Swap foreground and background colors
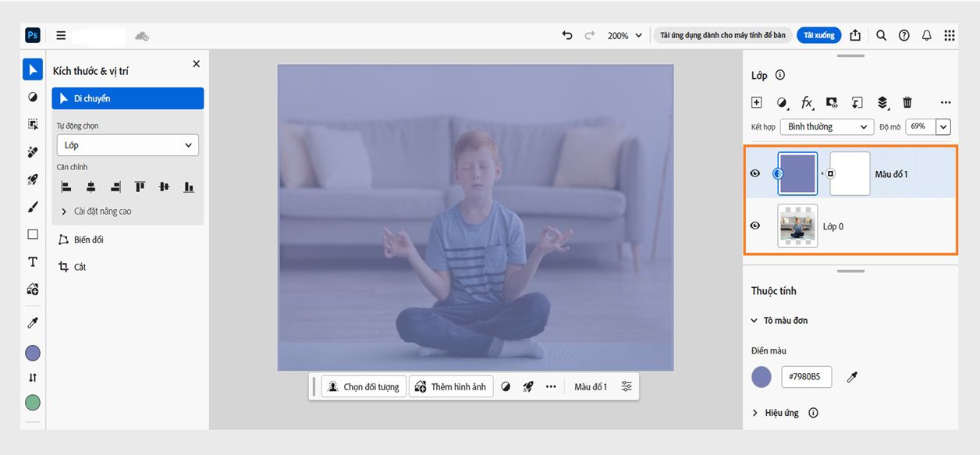This screenshot has height=455, width=980. (x=33, y=378)
